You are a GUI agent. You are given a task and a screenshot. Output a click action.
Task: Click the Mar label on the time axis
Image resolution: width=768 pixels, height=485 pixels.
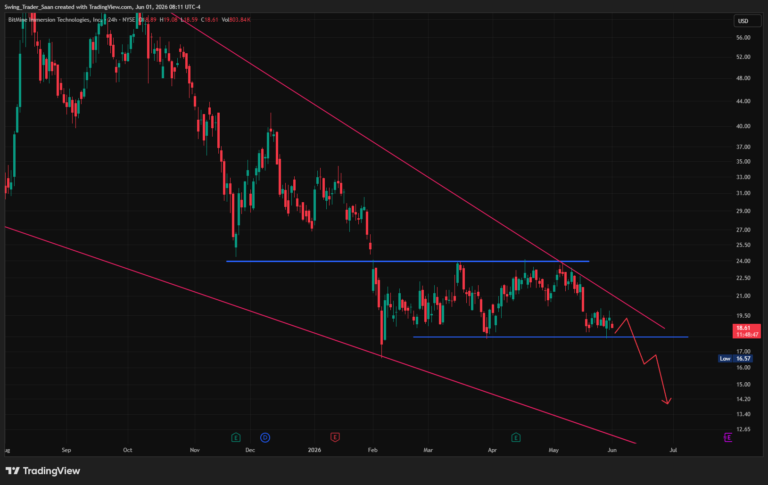pos(428,450)
